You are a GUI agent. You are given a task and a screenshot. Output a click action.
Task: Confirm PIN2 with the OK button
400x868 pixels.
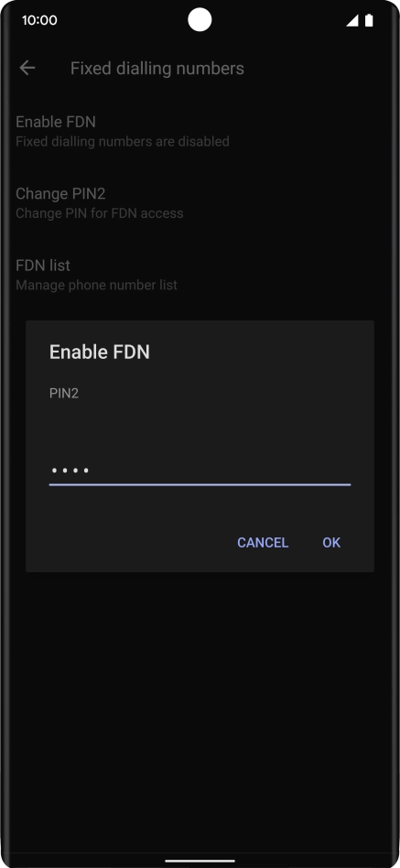(331, 542)
